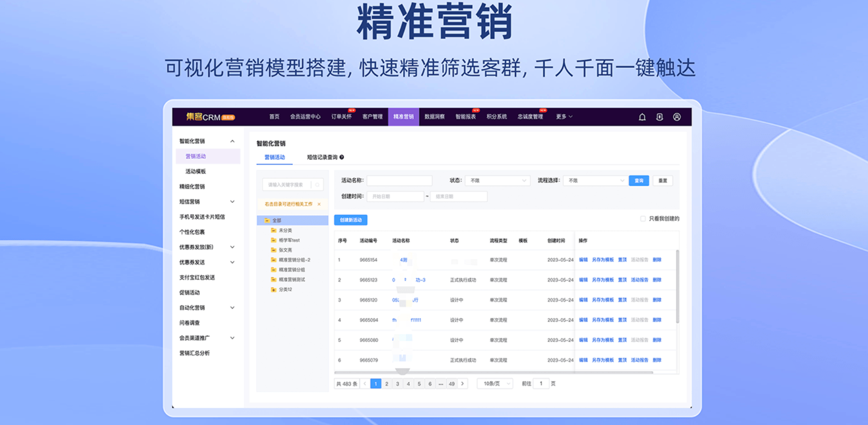Go to page 49 in pagination
868x425 pixels.
click(x=452, y=384)
